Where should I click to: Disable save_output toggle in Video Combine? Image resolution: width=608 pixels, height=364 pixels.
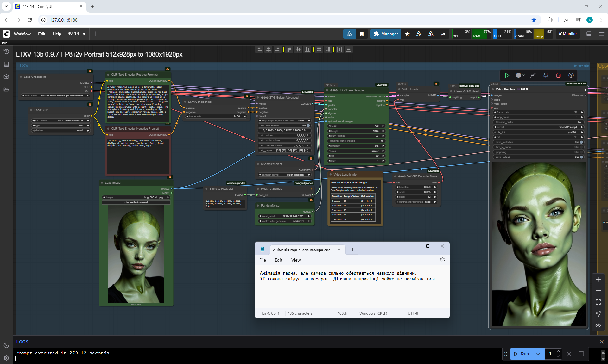pos(580,157)
